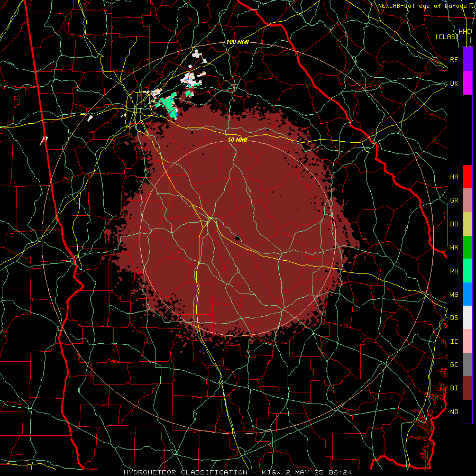The height and width of the screenshot is (476, 476).
Task: Click the IC light pink legend swatch
Action: tap(467, 341)
